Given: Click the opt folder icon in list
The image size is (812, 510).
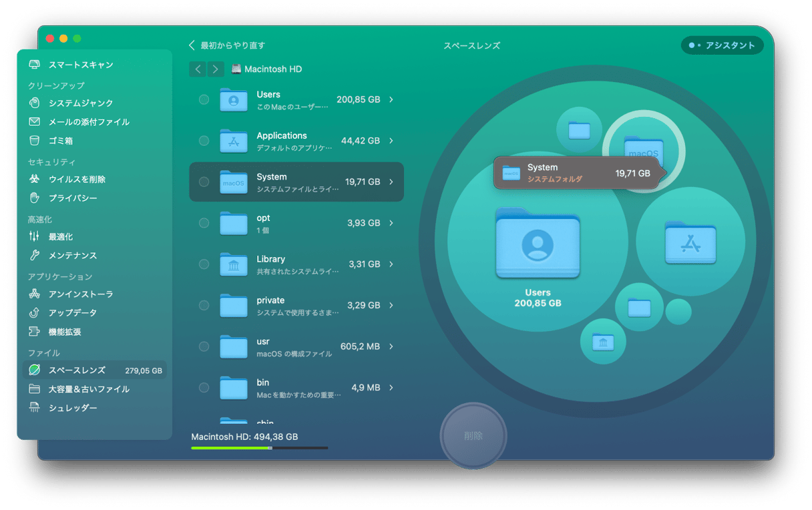Looking at the screenshot, I should click(x=234, y=223).
